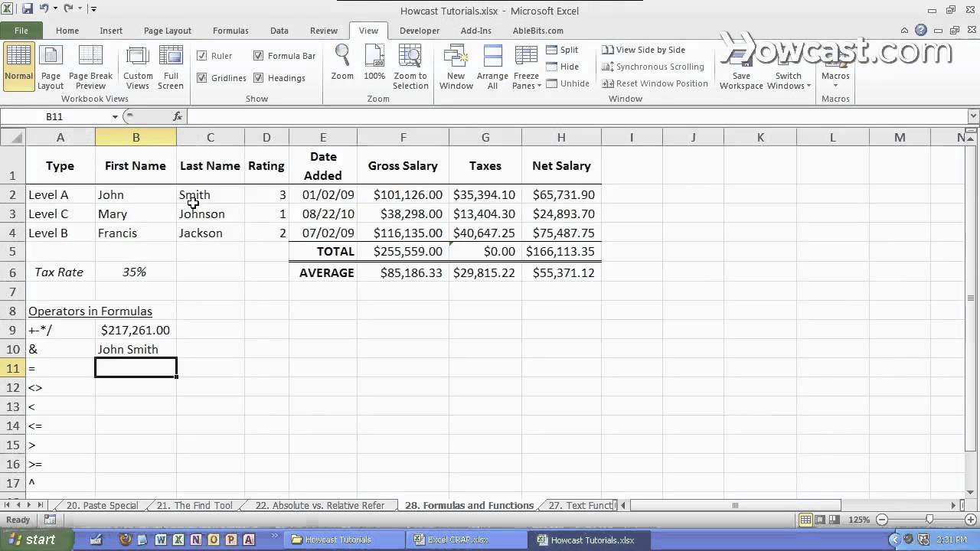Move the zoom slider handle

click(929, 520)
